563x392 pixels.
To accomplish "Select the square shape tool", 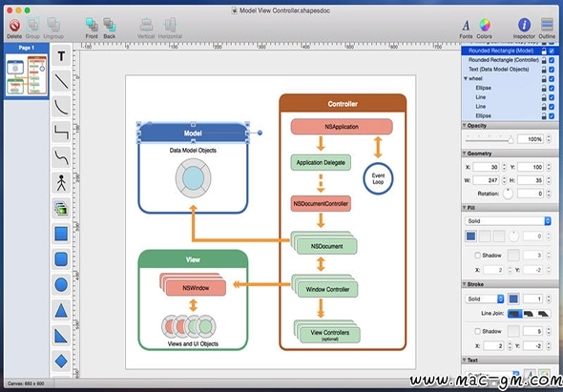I will coord(61,234).
